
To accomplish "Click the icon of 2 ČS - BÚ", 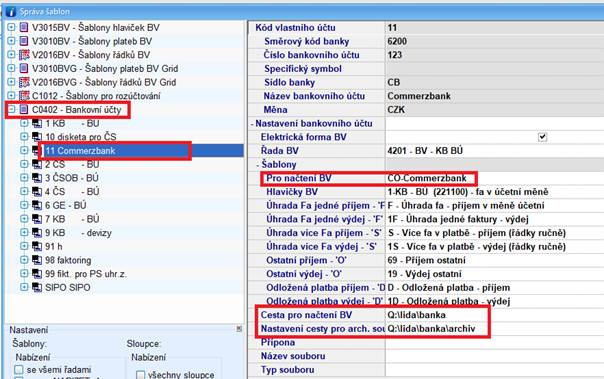I will point(37,164).
